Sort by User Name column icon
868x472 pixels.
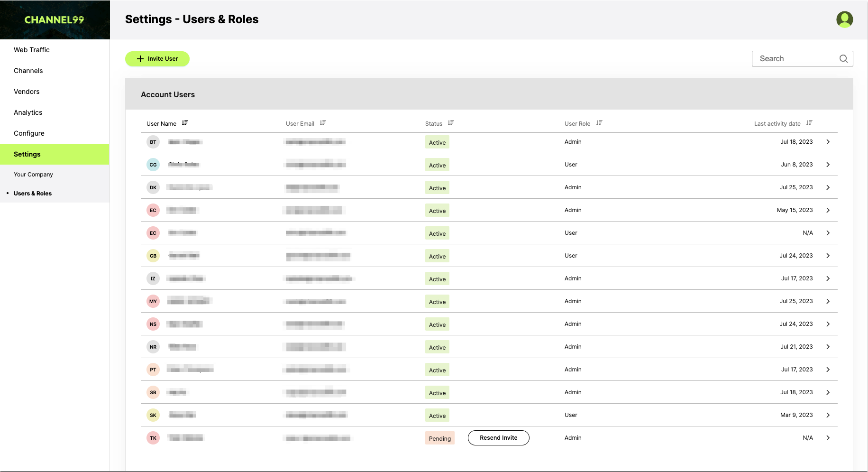pyautogui.click(x=185, y=123)
